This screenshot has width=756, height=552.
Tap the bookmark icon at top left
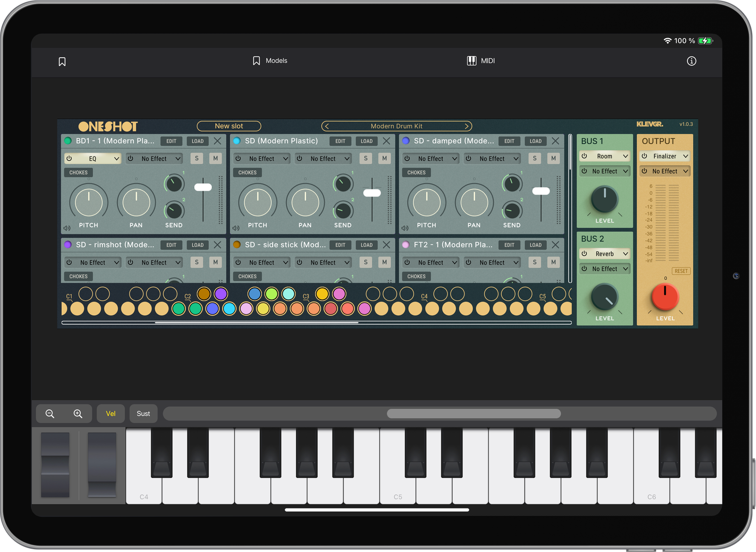point(62,62)
